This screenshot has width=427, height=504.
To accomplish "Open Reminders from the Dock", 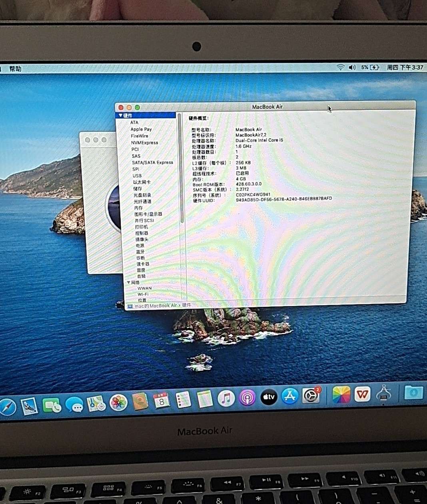I will coord(184,400).
